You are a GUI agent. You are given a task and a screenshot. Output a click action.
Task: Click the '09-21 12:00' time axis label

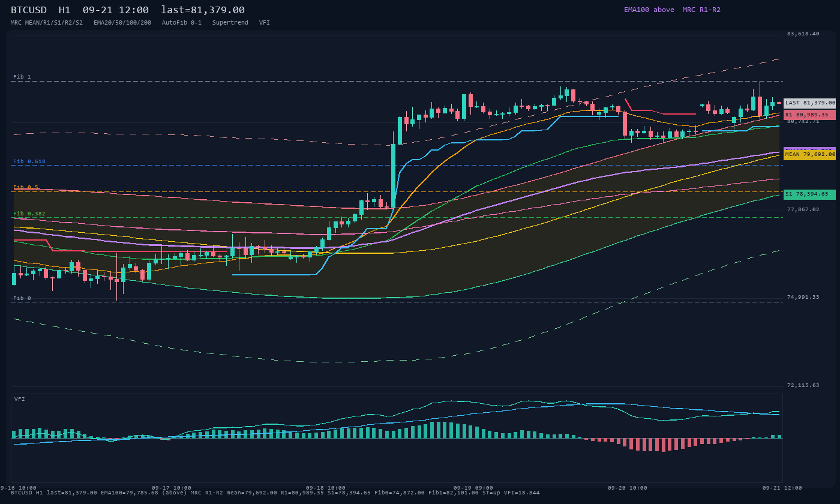[x=782, y=488]
